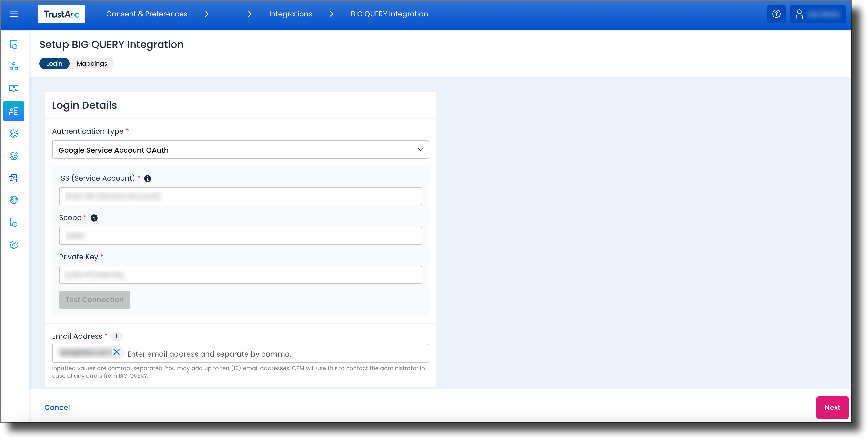This screenshot has height=439, width=868.
Task: Open the reports dashboard icon in sidebar
Action: [x=14, y=44]
